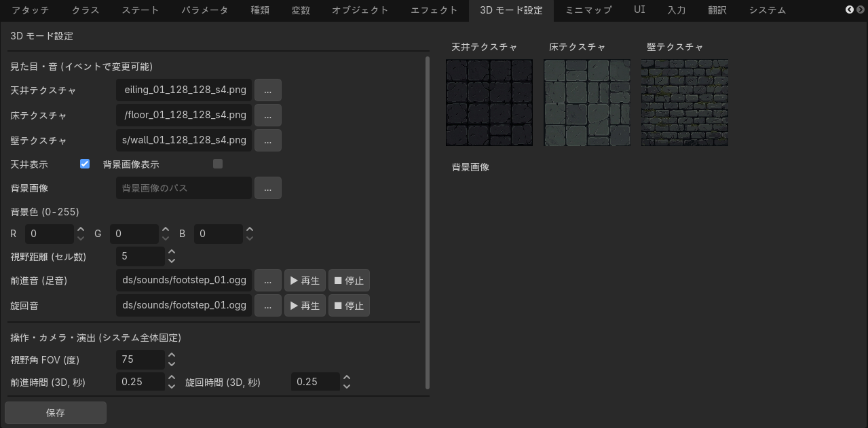Increase the G background color value
The width and height of the screenshot is (868, 428).
tap(166, 230)
